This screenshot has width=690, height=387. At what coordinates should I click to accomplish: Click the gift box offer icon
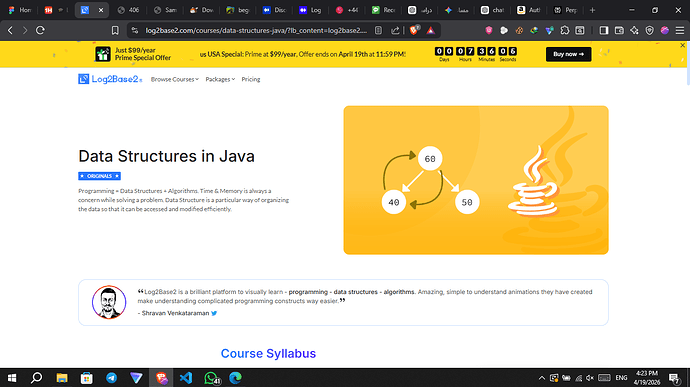[103, 54]
